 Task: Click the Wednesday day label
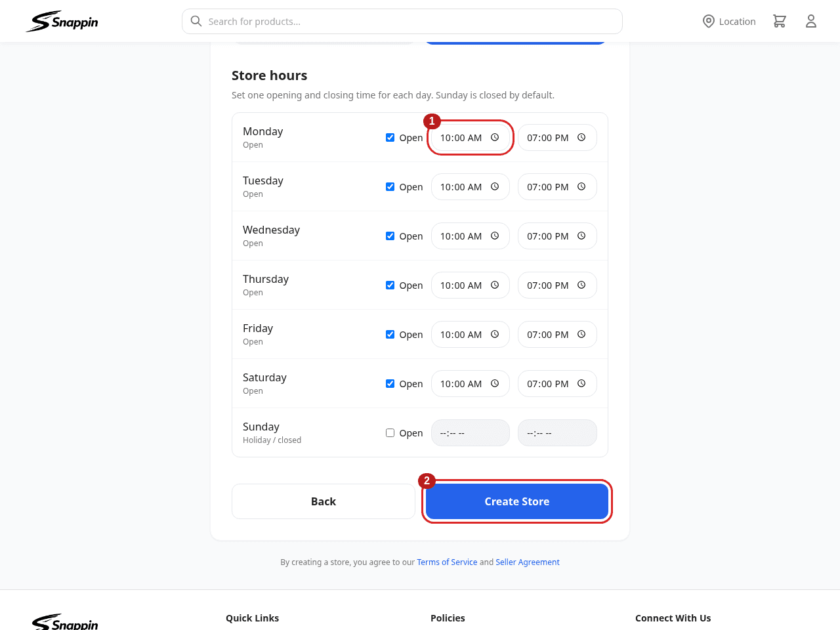click(271, 230)
